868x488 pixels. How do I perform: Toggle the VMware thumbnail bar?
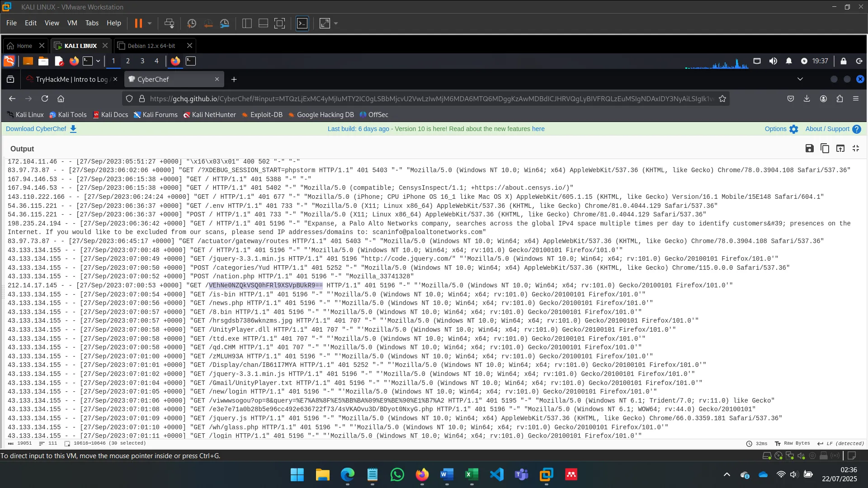(x=263, y=23)
